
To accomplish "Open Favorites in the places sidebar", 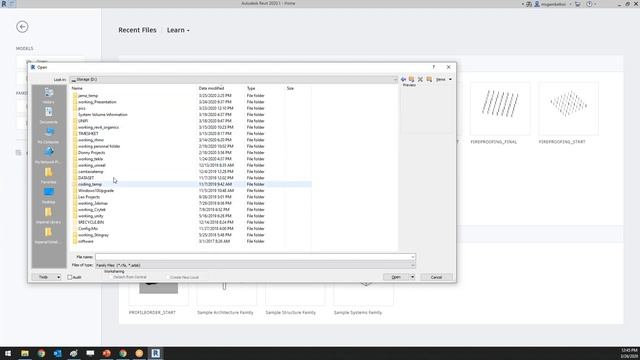I will (49, 175).
